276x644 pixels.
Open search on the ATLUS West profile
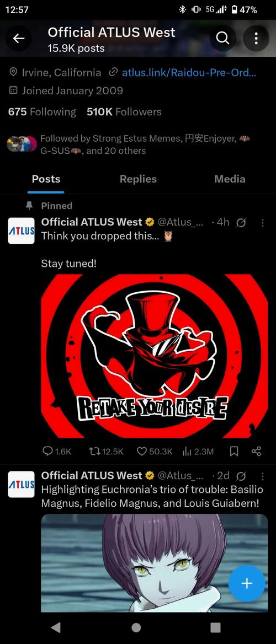tap(222, 39)
